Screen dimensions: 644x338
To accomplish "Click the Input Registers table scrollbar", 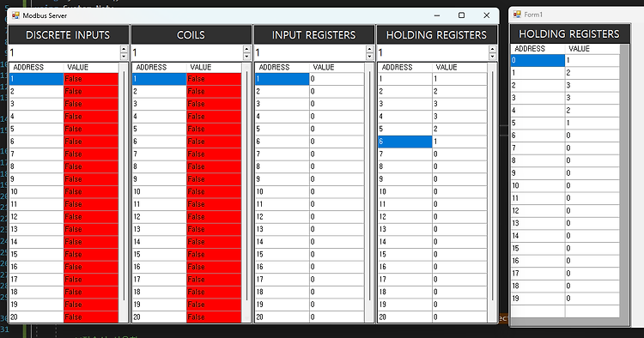I will coord(369,193).
